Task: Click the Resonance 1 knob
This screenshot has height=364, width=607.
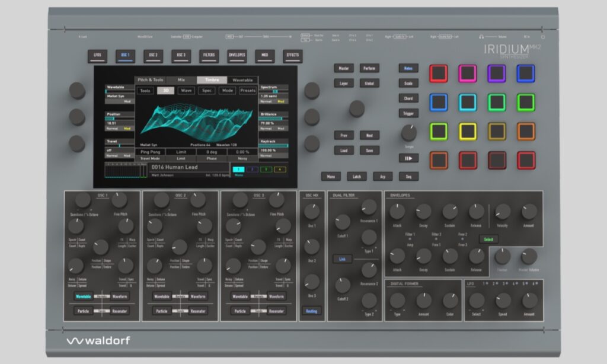Action: click(x=369, y=207)
